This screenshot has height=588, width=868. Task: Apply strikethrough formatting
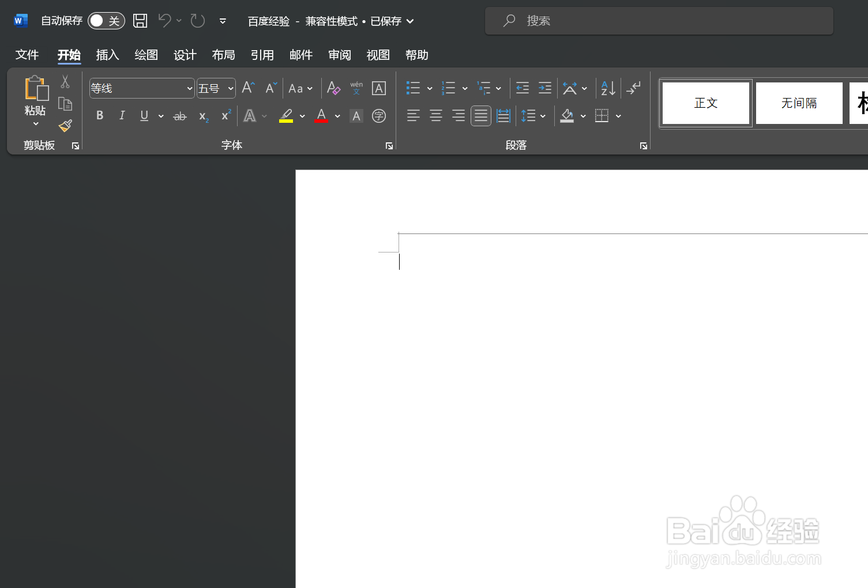click(179, 115)
